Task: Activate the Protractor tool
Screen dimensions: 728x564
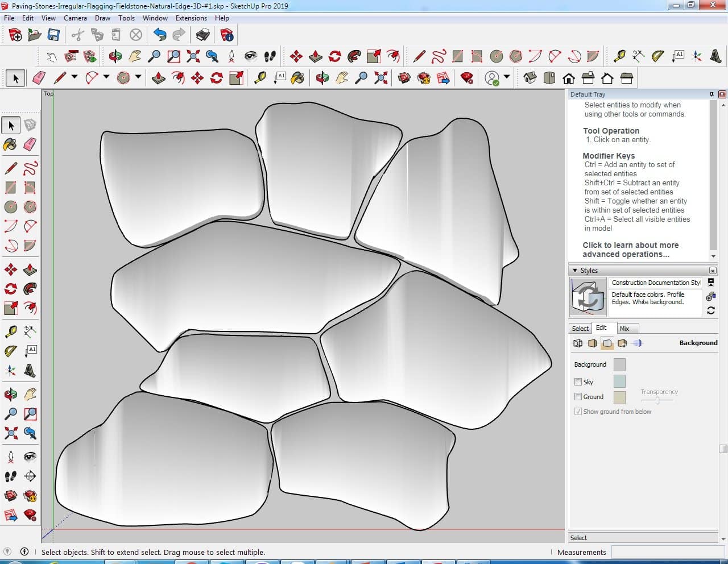Action: point(657,56)
